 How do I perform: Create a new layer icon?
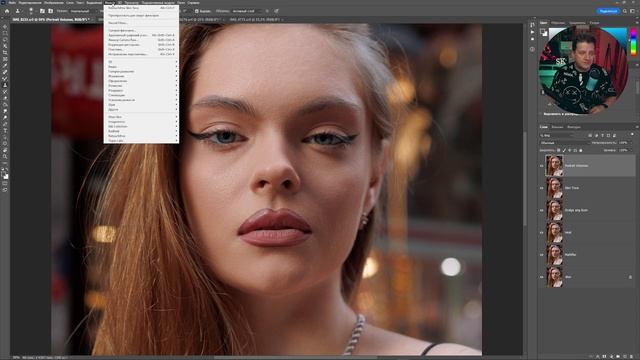click(624, 356)
